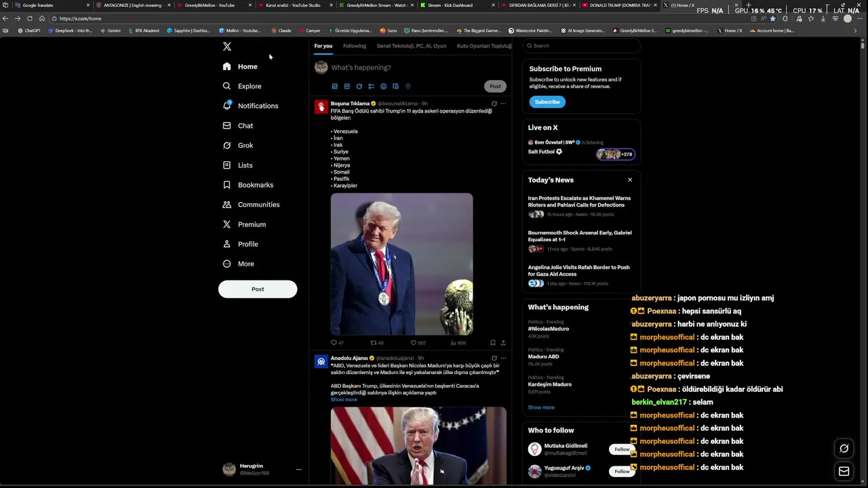Open more options on Boşuna Tıklama post
This screenshot has height=488, width=868.
(503, 104)
